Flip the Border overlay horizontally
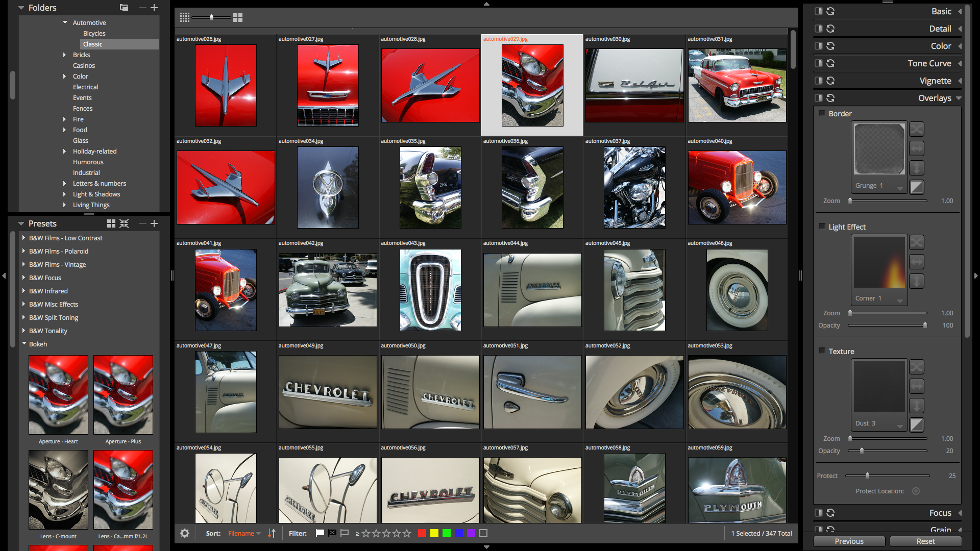This screenshot has height=551, width=980. tap(917, 148)
